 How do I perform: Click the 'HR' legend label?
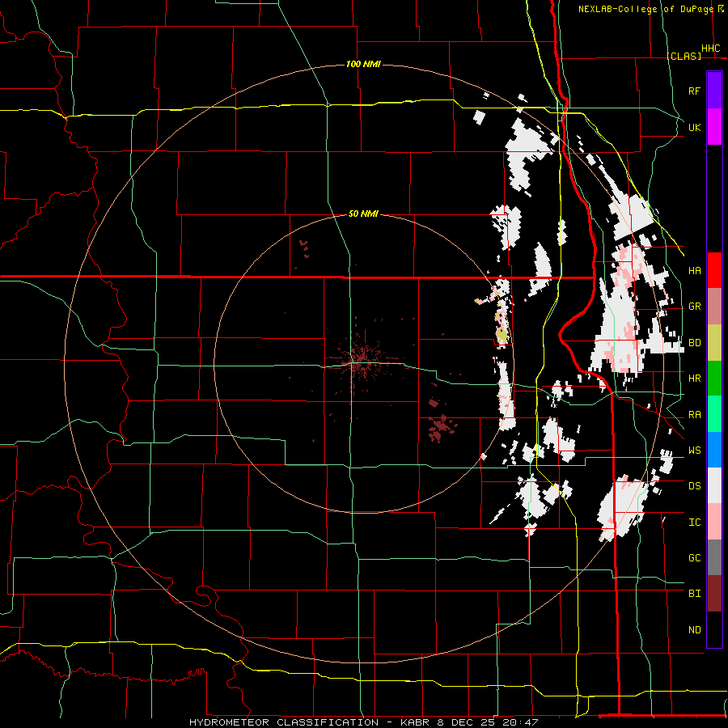coord(694,379)
